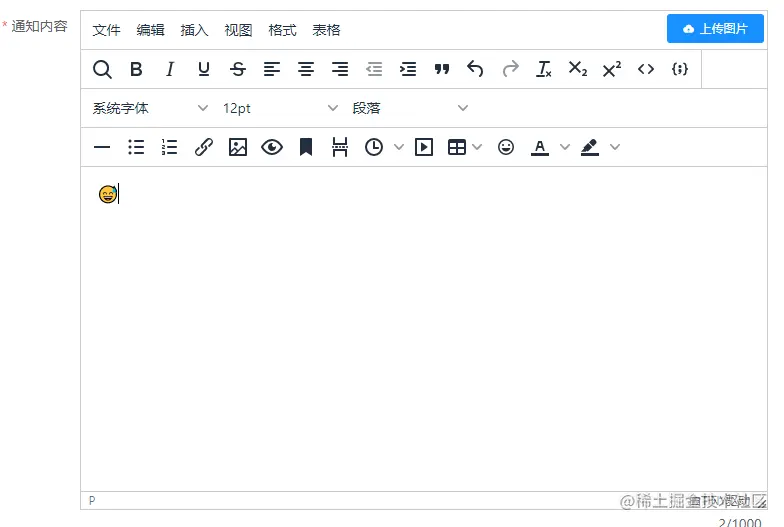Select the inserted emoji in the editor
Screen dimensions: 784x527
[108, 194]
